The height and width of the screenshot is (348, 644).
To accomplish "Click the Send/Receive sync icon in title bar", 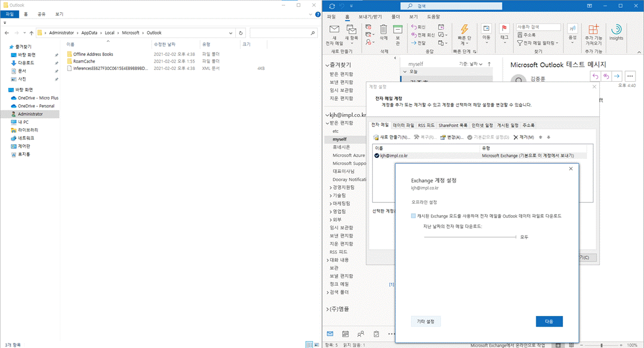I will point(332,6).
